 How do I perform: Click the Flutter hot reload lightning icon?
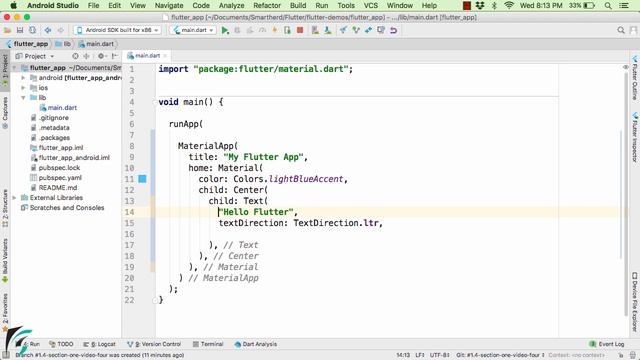275,30
